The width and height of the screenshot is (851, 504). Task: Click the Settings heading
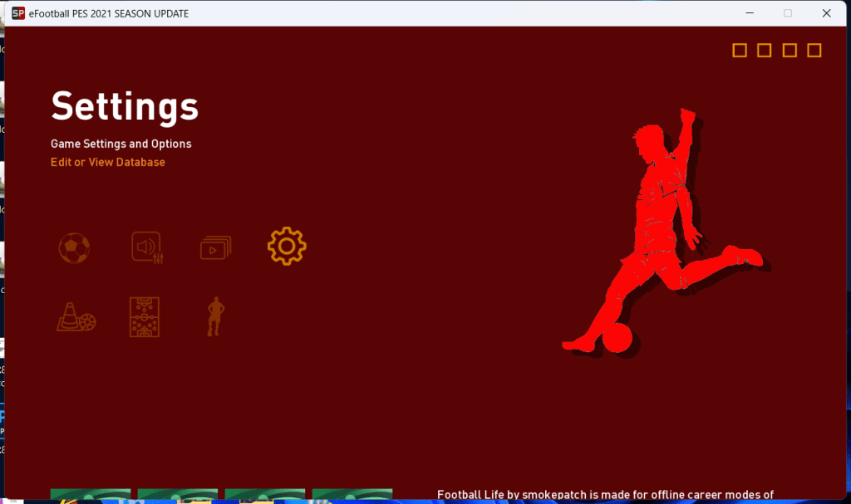click(x=125, y=107)
